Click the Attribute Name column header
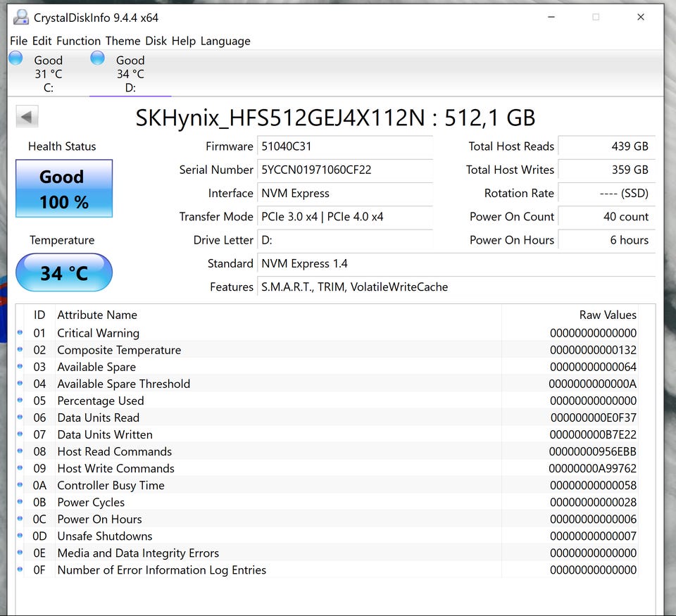The height and width of the screenshot is (616, 676). (x=97, y=315)
